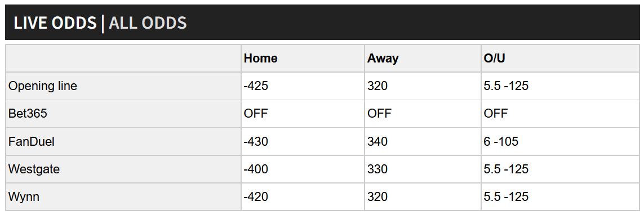This screenshot has height=215, width=644.
Task: Select Westgate home odds -400
Action: coord(256,169)
